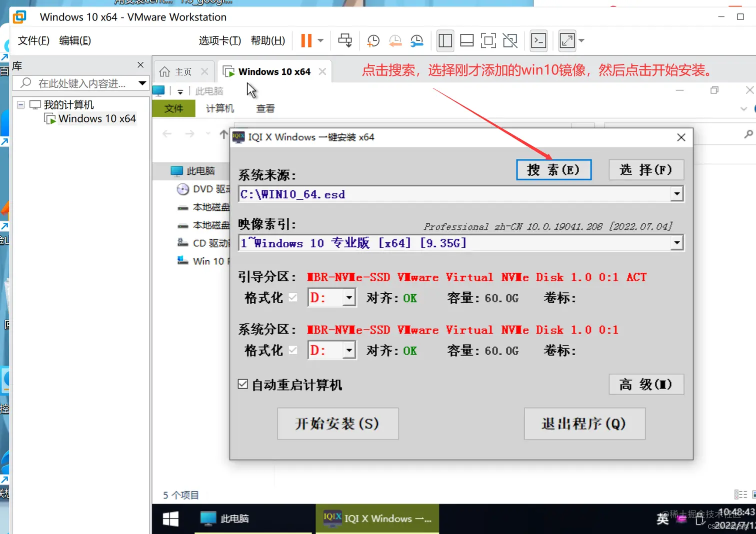
Task: Send Ctrl+Alt+Del to the VM
Action: (345, 40)
